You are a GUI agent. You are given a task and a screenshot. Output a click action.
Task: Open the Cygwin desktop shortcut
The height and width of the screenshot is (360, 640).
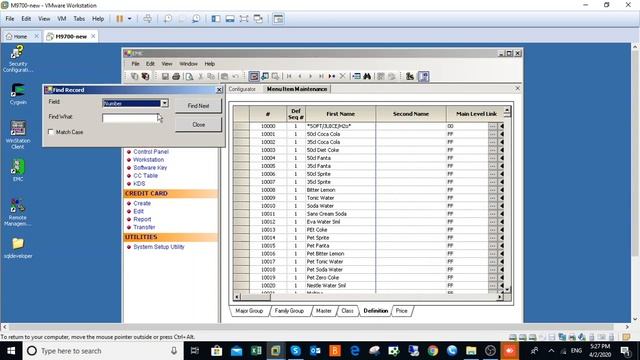click(x=18, y=94)
